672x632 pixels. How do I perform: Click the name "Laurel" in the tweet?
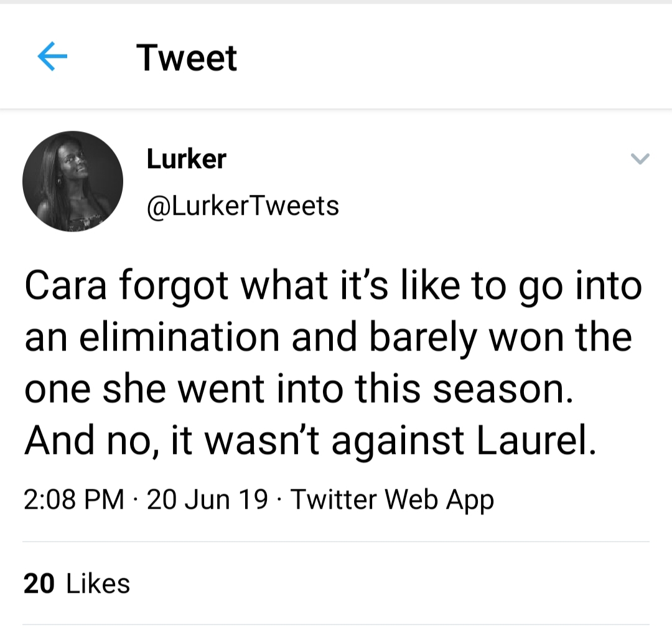(x=536, y=440)
